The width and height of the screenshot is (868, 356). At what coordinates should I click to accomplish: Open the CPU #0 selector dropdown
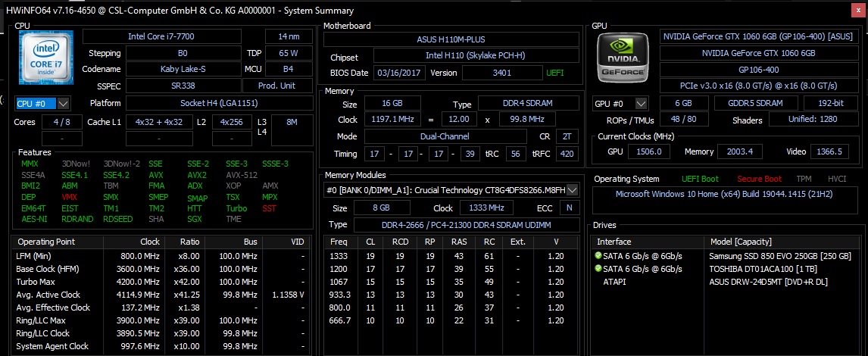pyautogui.click(x=63, y=104)
